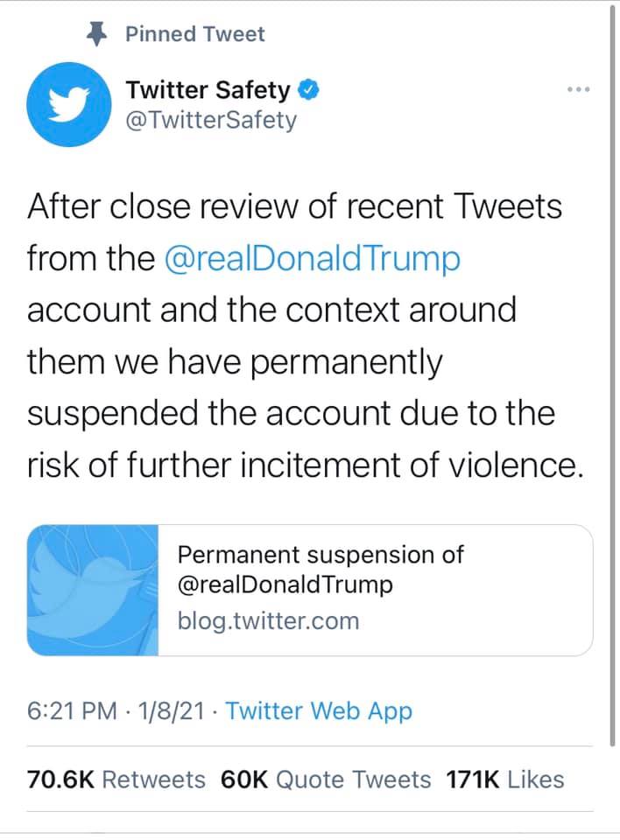
Task: View the 70.6K Retweets list
Action: [116, 780]
